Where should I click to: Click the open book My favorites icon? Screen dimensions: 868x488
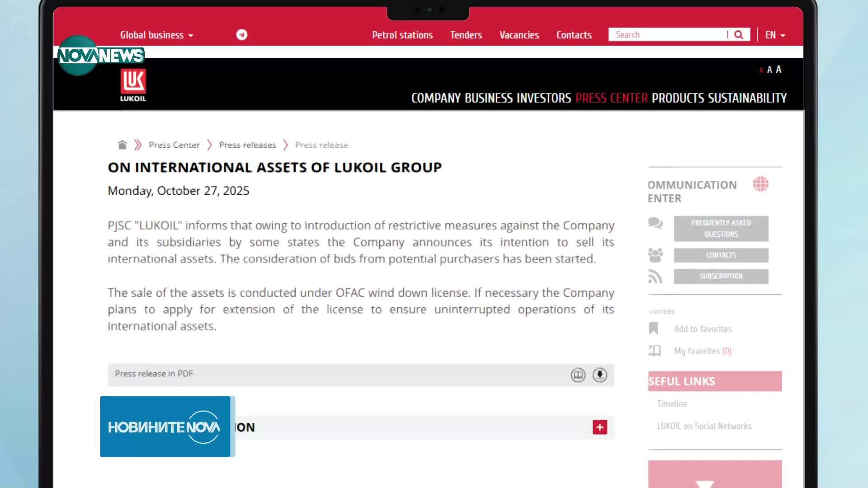click(x=655, y=351)
